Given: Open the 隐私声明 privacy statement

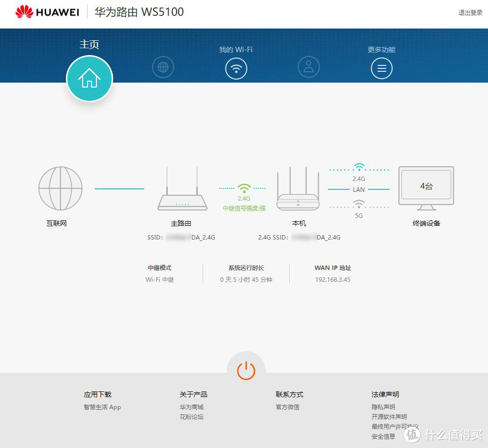Looking at the screenshot, I should 383,407.
